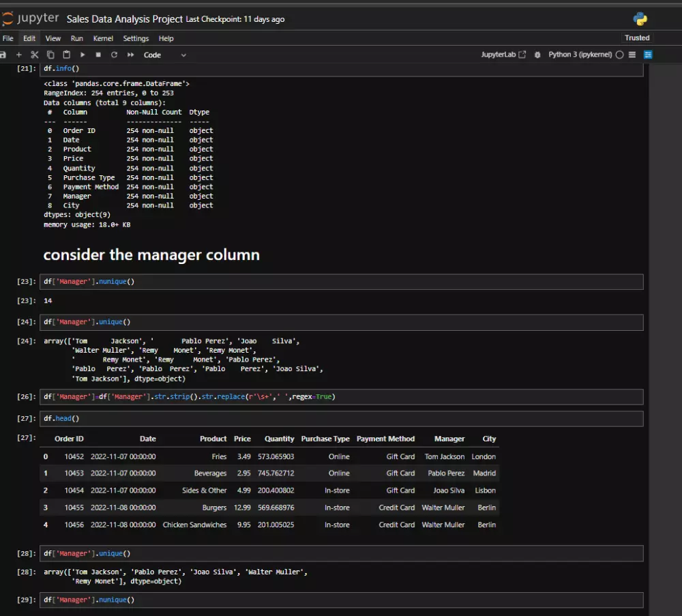Open the Code cell type dropdown

(164, 55)
